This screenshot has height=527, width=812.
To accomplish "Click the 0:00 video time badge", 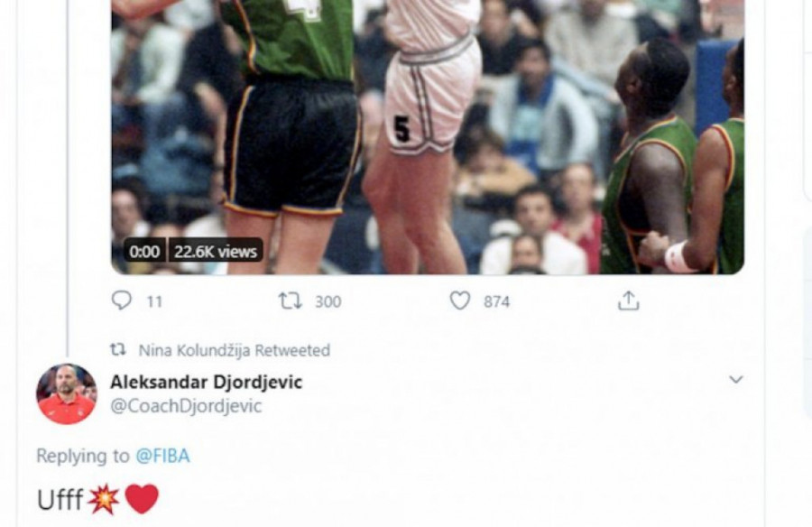I will pos(144,252).
